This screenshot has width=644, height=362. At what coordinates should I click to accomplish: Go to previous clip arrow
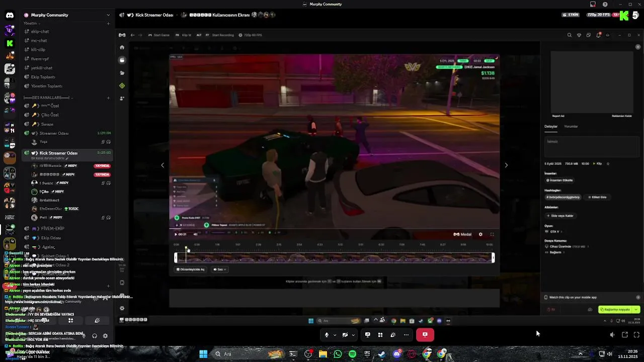tap(162, 165)
